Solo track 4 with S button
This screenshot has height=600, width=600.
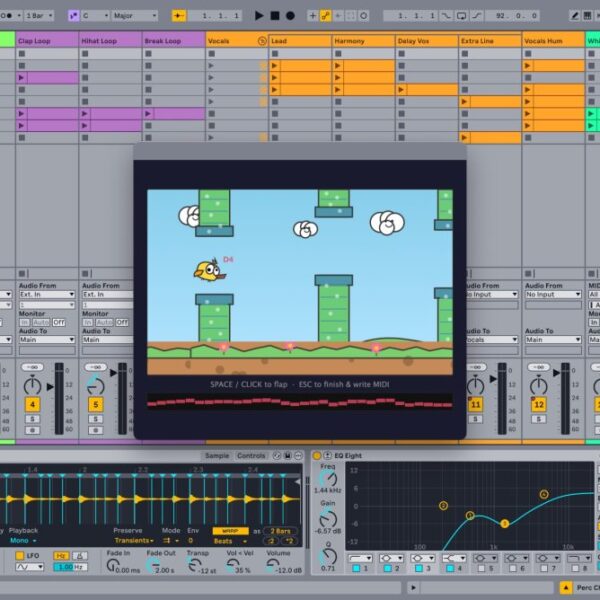[x=33, y=419]
